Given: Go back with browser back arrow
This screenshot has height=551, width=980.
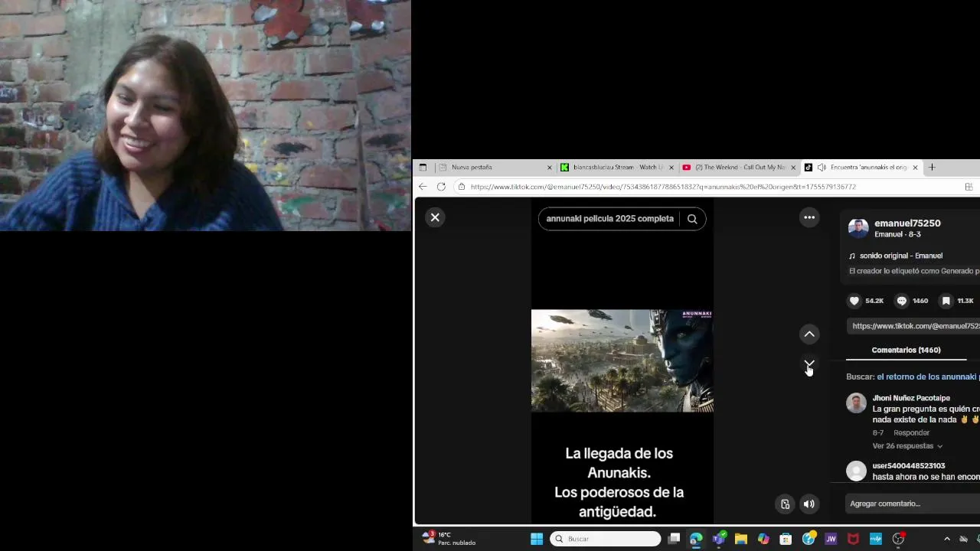Looking at the screenshot, I should coord(423,187).
